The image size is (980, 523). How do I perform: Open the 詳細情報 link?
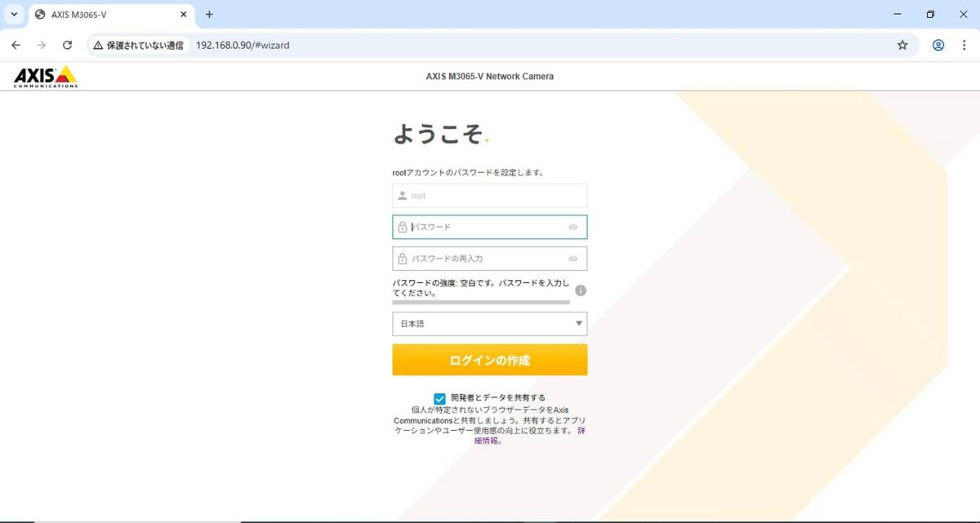(530, 435)
